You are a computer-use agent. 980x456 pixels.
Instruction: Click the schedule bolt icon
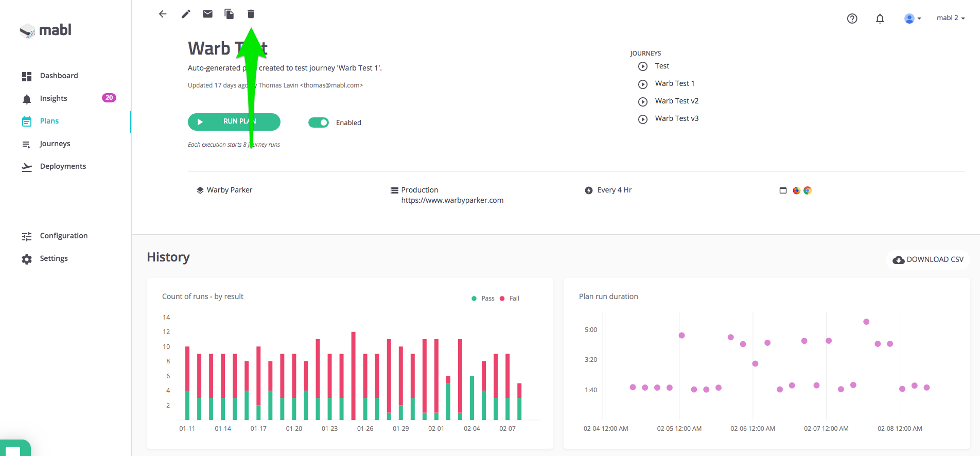point(589,190)
